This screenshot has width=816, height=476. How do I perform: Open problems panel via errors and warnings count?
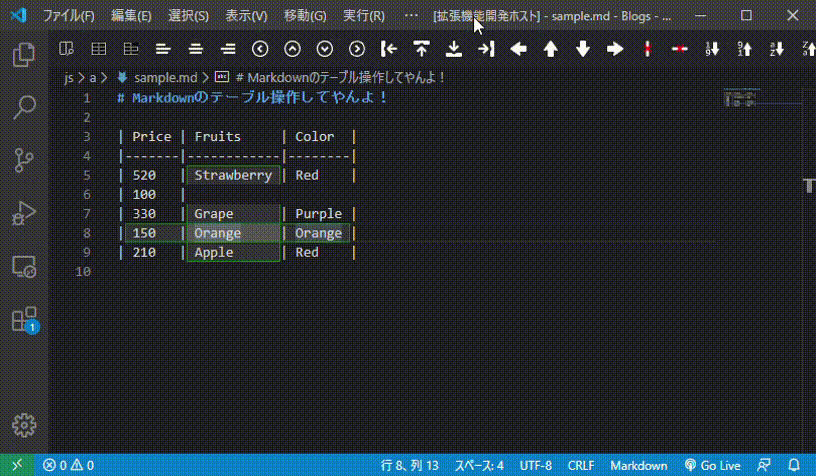coord(68,465)
